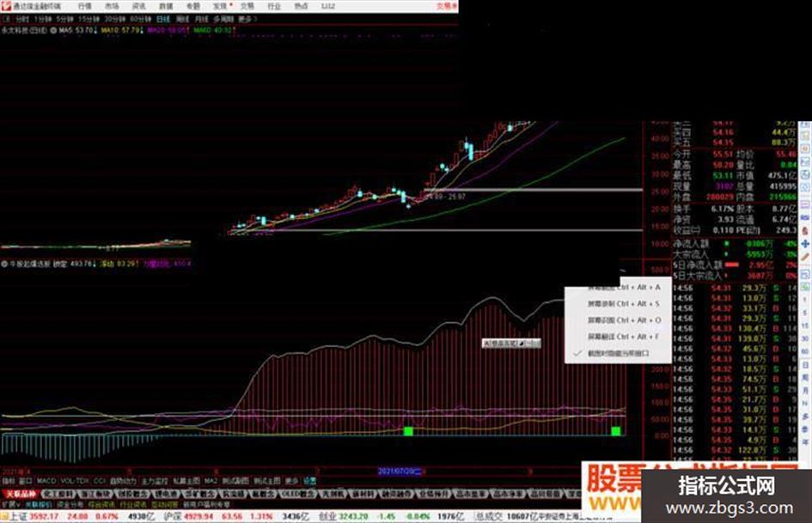Open the 热点 menu
Screen dimensions: 812x523
[x=302, y=6]
